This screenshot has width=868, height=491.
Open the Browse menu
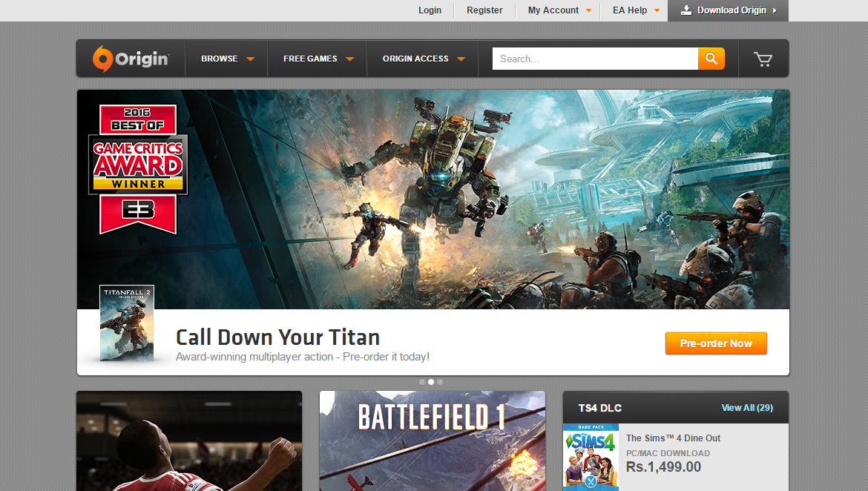click(227, 59)
